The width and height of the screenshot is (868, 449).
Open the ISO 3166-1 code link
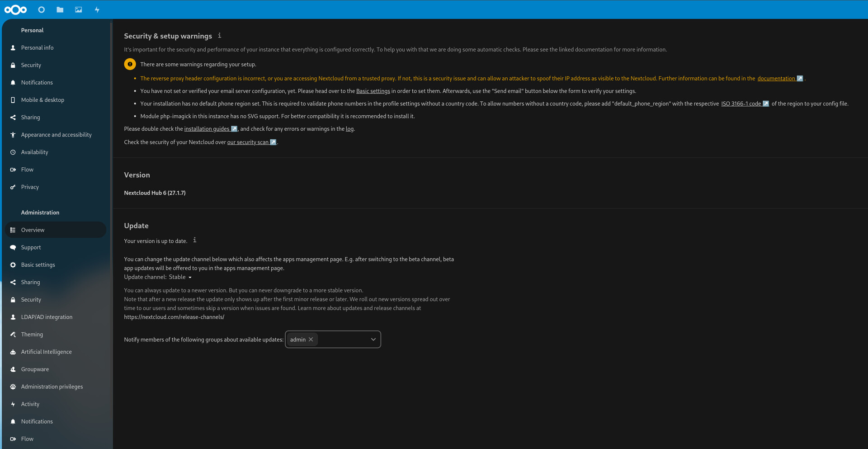point(741,104)
